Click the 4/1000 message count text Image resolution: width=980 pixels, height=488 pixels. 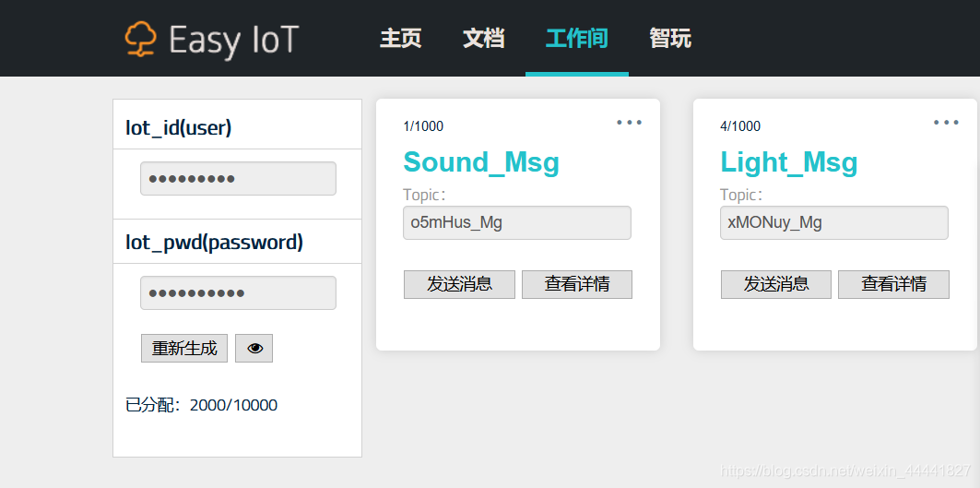pyautogui.click(x=740, y=126)
